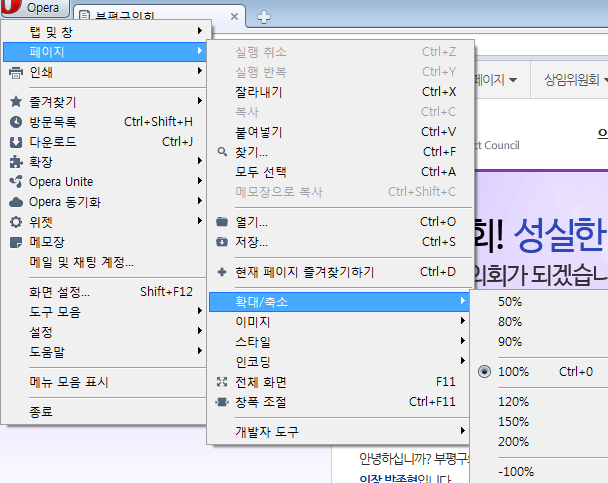Choose 잘라내기 from the page menu

coord(340,92)
